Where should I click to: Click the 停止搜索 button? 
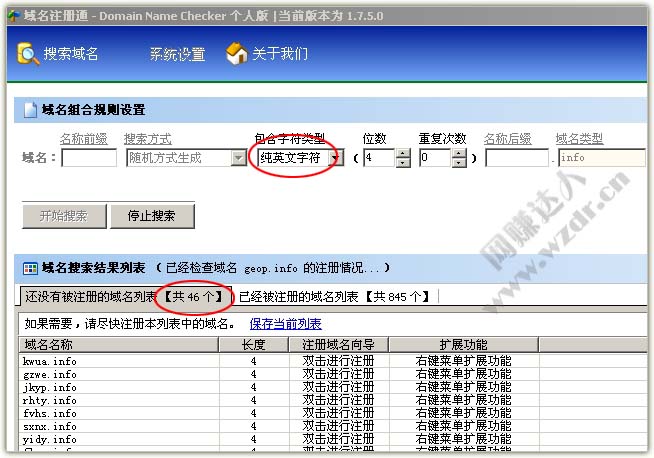tap(152, 216)
